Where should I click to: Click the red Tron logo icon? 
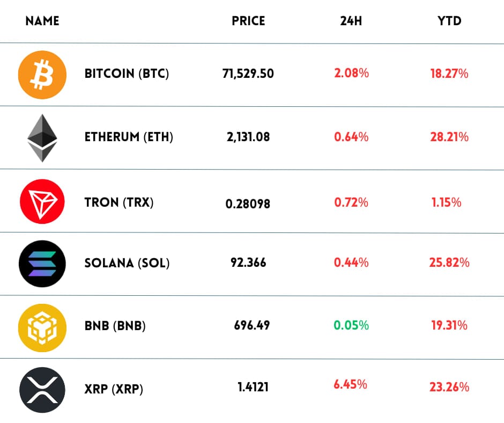tap(42, 202)
